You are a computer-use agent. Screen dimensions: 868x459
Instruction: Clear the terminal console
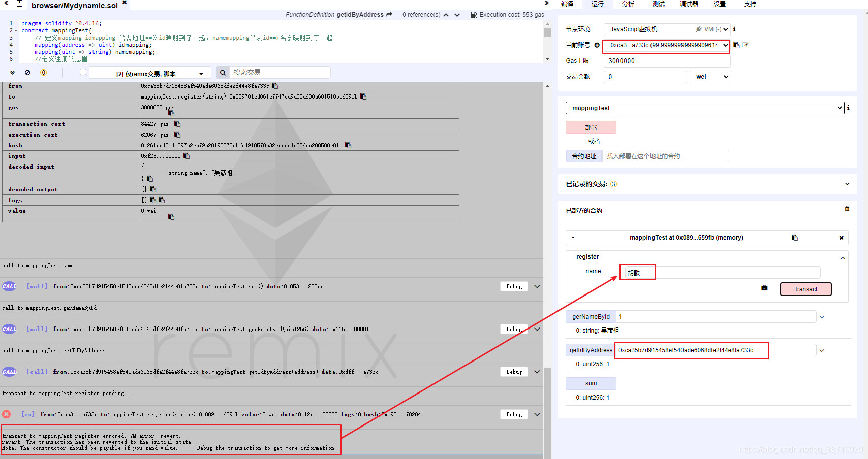(x=27, y=73)
